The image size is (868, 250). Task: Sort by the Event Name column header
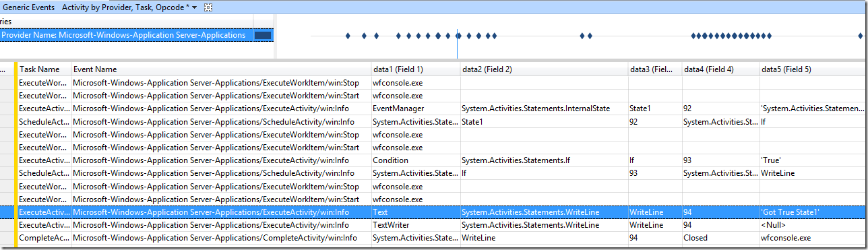tap(222, 69)
